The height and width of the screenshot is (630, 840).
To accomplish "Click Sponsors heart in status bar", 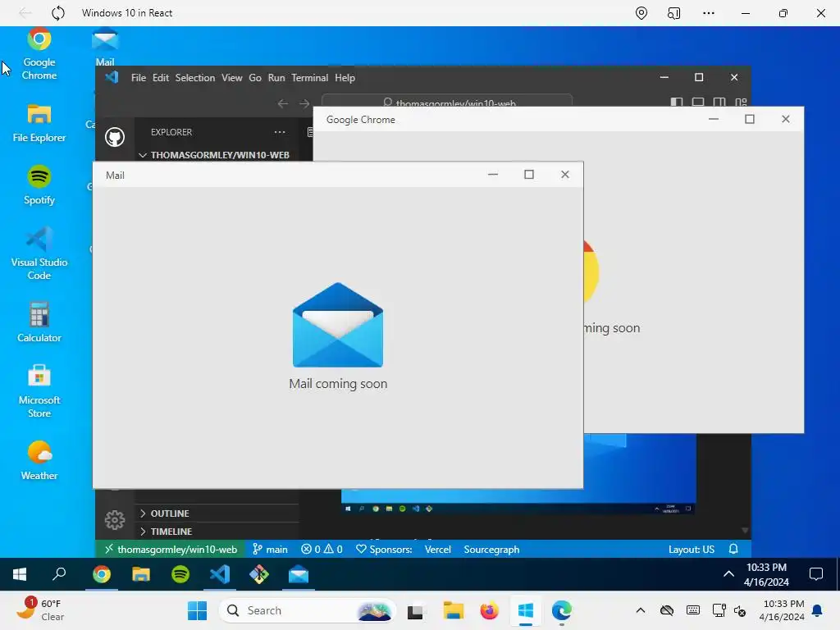I will point(384,549).
